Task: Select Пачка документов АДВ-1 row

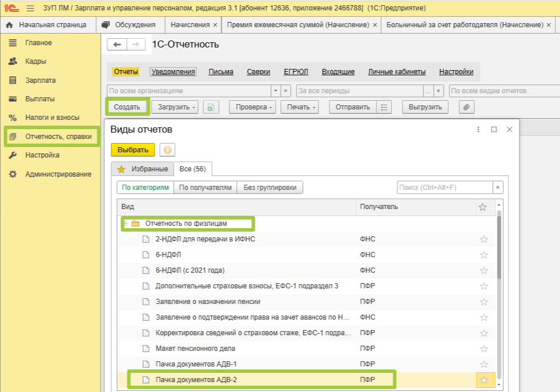Action: [x=307, y=365]
